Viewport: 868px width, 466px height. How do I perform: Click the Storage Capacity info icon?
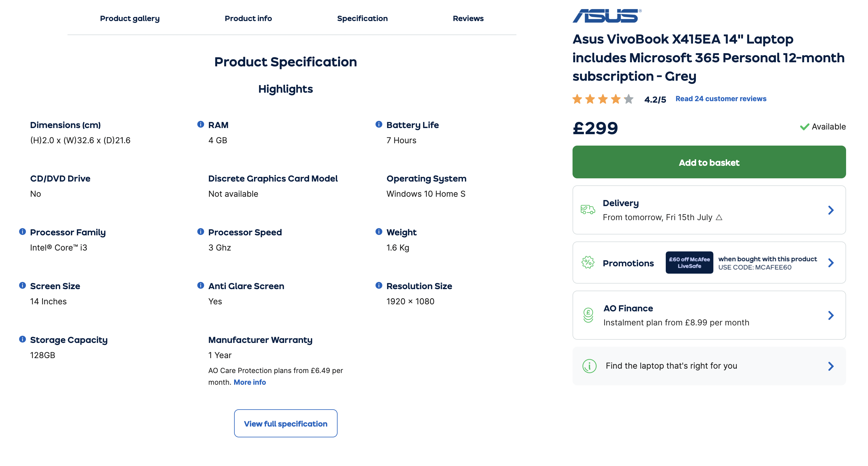click(23, 339)
